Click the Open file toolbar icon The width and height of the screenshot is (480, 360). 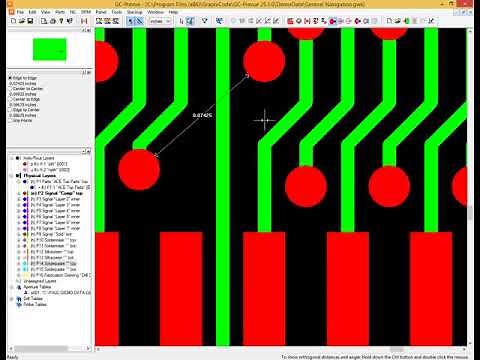[22, 21]
